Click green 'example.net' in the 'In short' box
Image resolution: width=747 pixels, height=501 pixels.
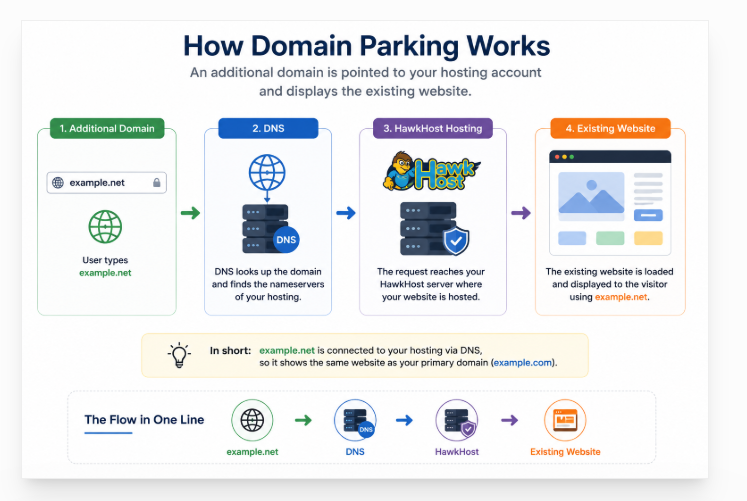tap(287, 351)
